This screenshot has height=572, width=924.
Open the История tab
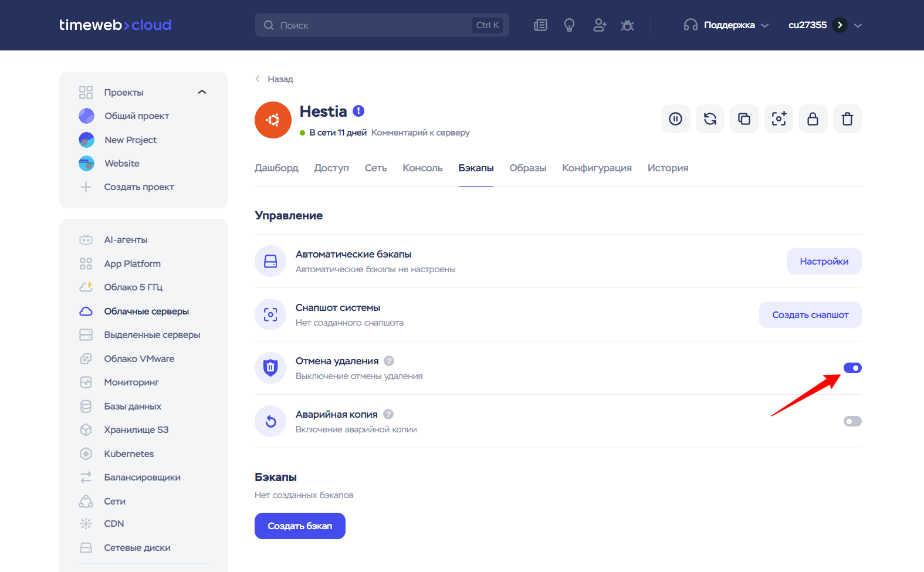click(668, 168)
